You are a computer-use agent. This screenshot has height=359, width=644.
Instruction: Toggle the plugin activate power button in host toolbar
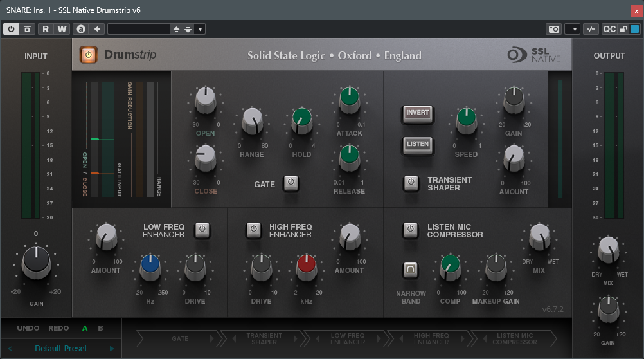click(11, 29)
